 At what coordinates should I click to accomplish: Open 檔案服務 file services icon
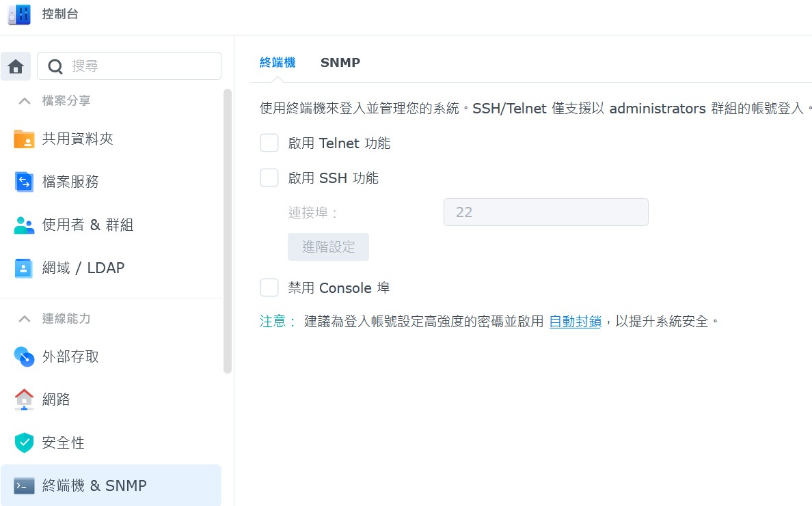pyautogui.click(x=24, y=182)
